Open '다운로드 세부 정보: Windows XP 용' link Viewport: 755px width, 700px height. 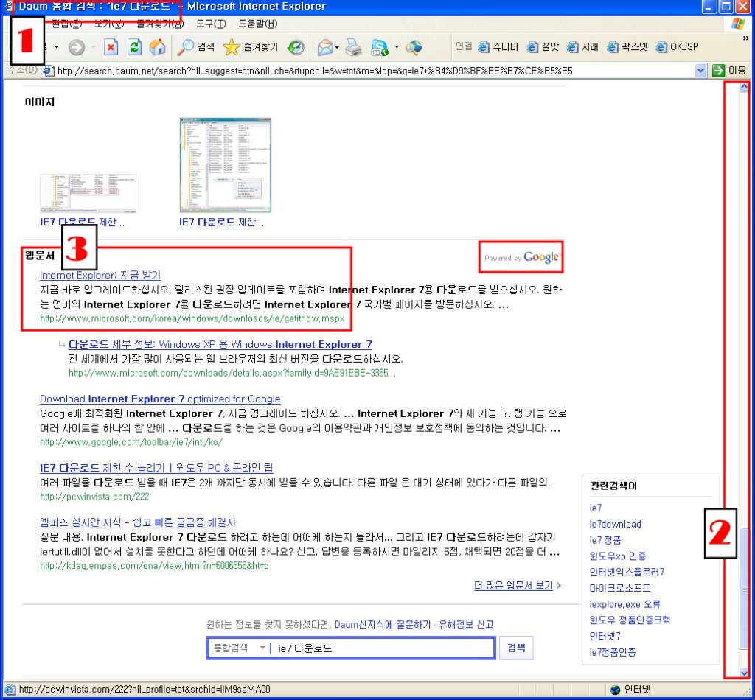pos(220,344)
